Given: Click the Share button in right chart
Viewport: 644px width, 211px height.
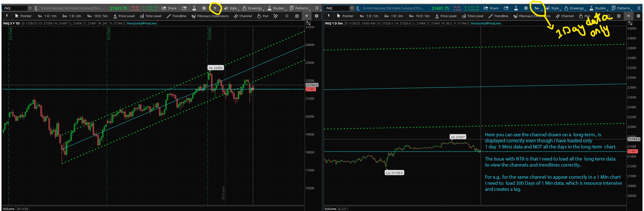Looking at the screenshot, I should coord(491,8).
